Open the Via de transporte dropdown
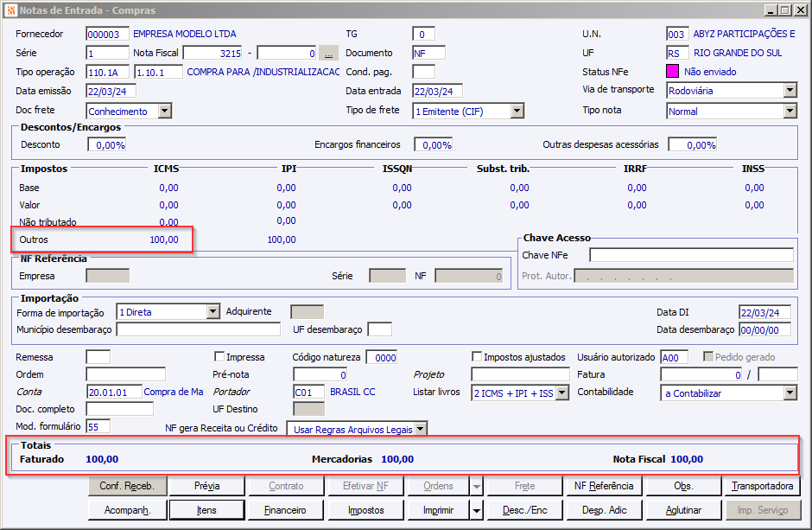This screenshot has width=812, height=530. click(x=790, y=91)
